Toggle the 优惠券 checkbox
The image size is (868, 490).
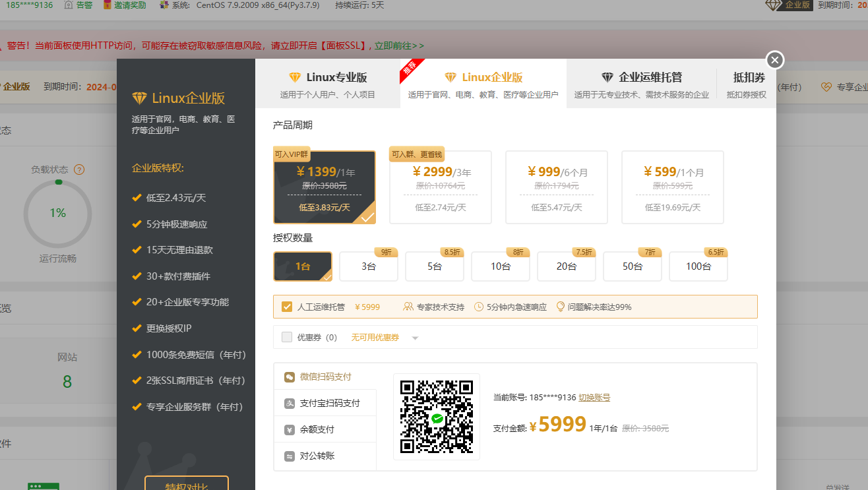point(287,337)
